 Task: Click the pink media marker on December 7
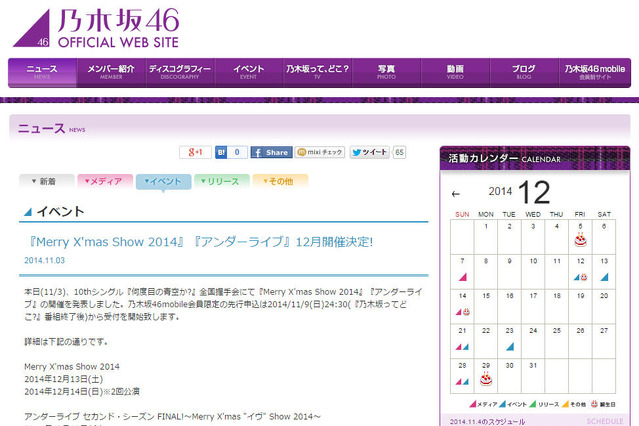pyautogui.click(x=463, y=277)
